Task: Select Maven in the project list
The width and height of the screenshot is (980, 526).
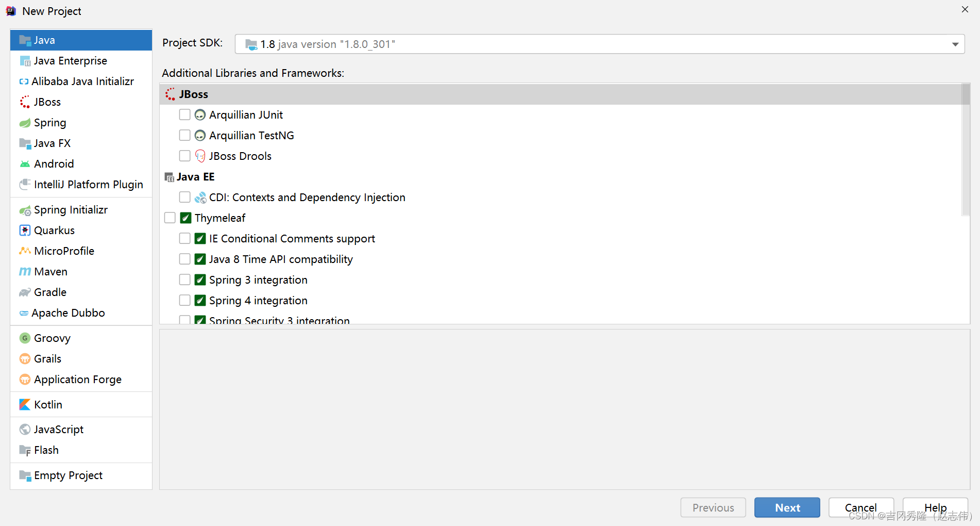Action: (81, 272)
